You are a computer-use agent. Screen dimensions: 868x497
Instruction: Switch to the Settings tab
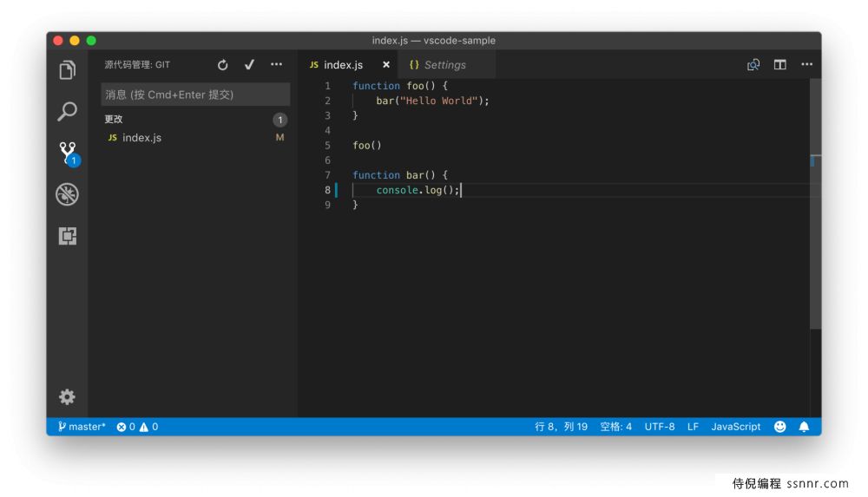[444, 65]
